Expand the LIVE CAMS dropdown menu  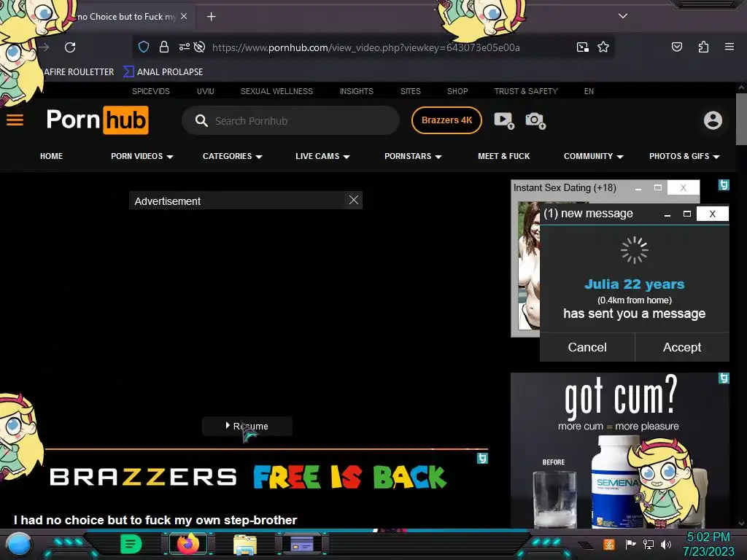pos(322,156)
